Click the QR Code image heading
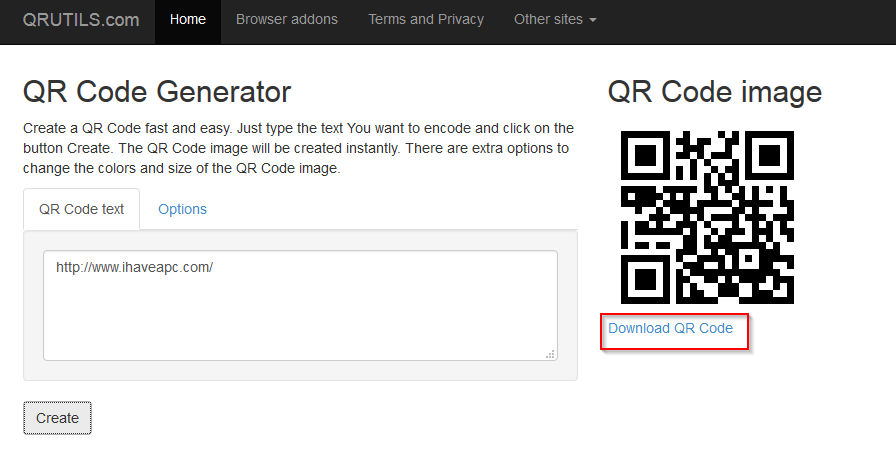896x464 pixels. [715, 92]
